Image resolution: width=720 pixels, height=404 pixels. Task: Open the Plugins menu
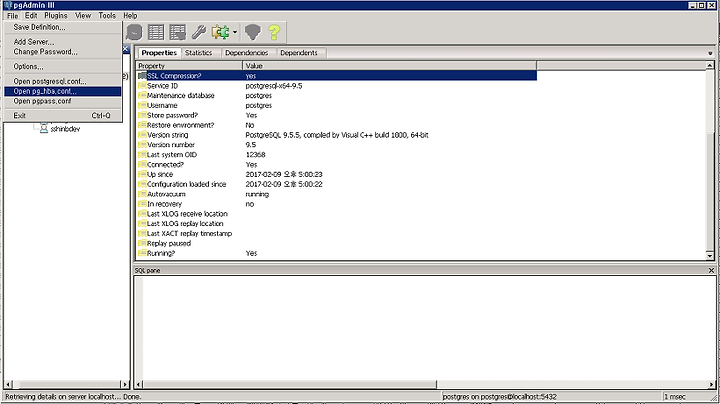(56, 16)
